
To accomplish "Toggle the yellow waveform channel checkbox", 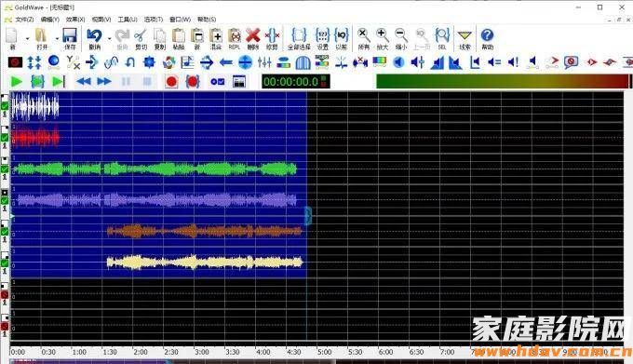I will click(x=5, y=263).
